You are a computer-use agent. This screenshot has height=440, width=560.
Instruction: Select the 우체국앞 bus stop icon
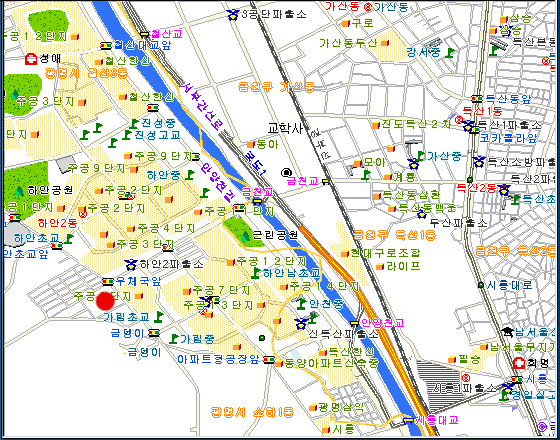(x=108, y=282)
